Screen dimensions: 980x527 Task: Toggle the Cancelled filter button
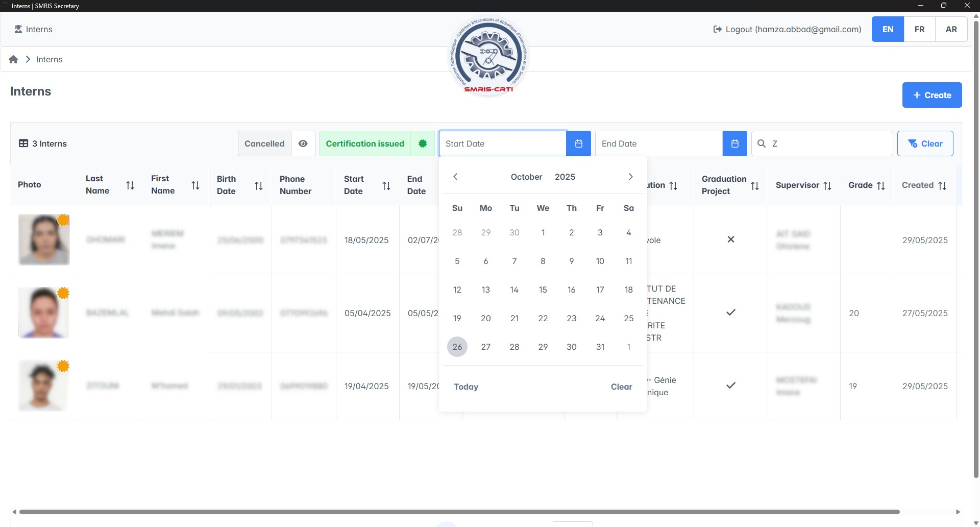coord(264,143)
